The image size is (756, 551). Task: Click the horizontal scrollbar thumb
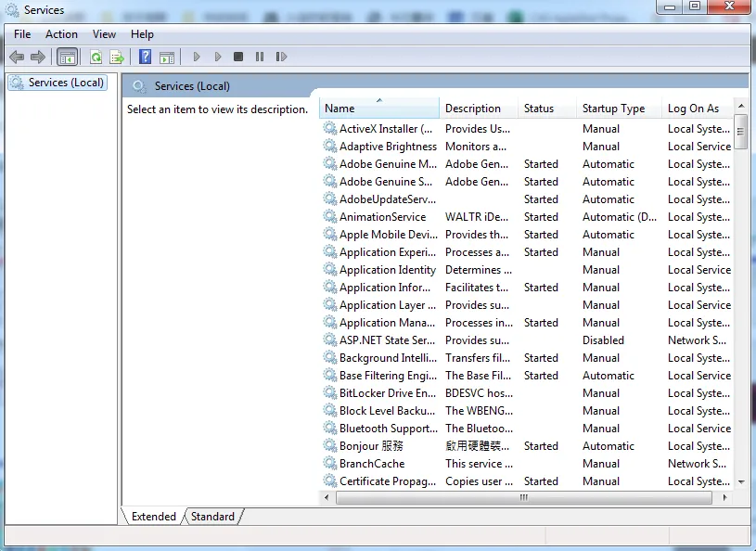[523, 497]
